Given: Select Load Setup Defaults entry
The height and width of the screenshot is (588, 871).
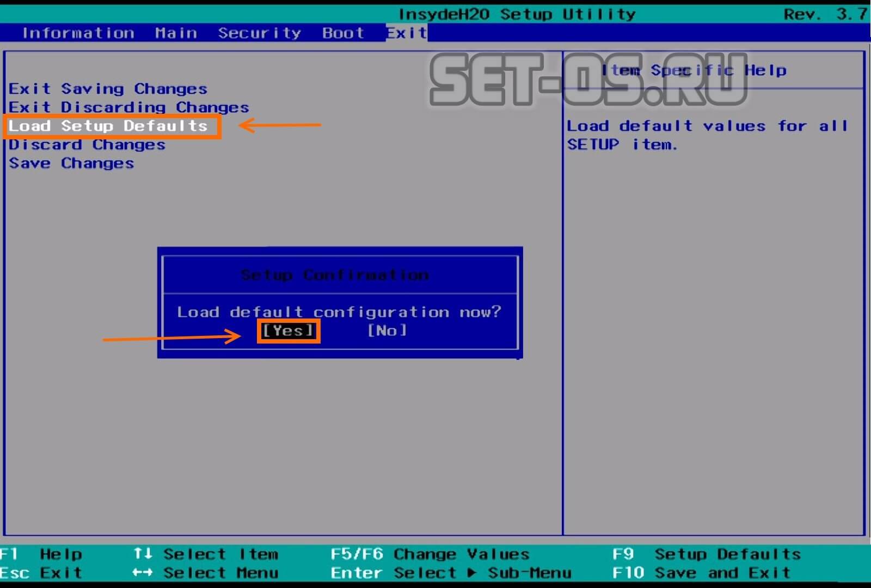Looking at the screenshot, I should coord(108,126).
